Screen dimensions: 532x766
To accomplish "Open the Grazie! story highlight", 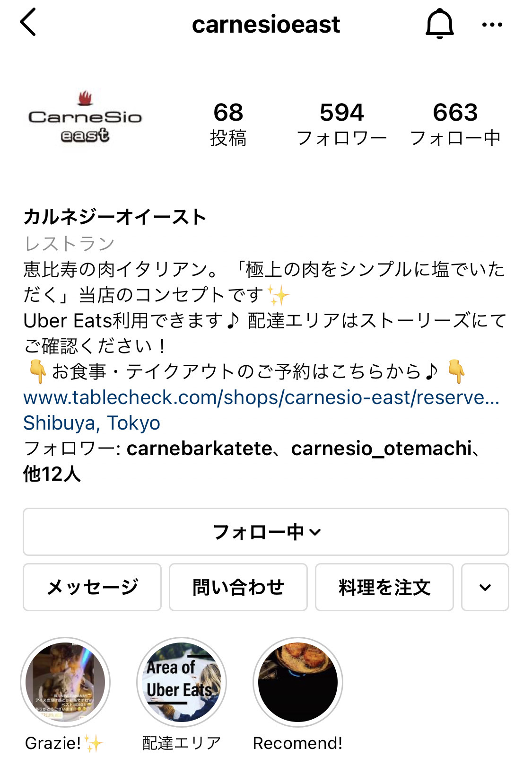I will (65, 681).
